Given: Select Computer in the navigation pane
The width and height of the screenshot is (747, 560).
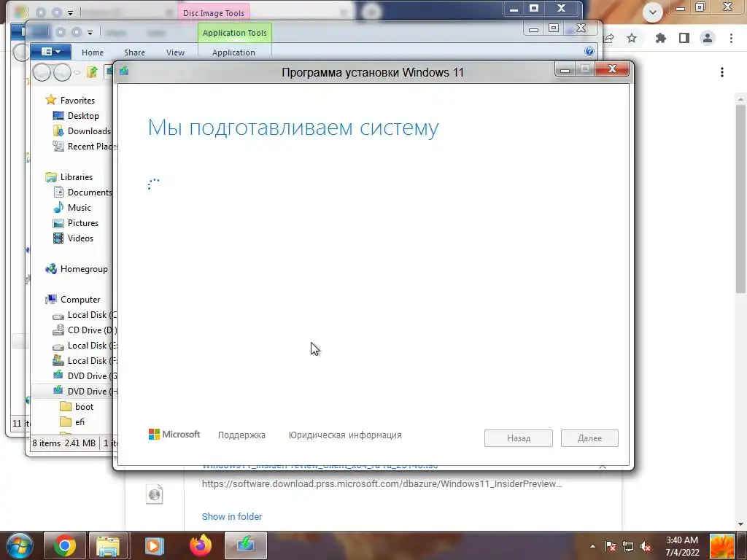Looking at the screenshot, I should click(x=80, y=300).
